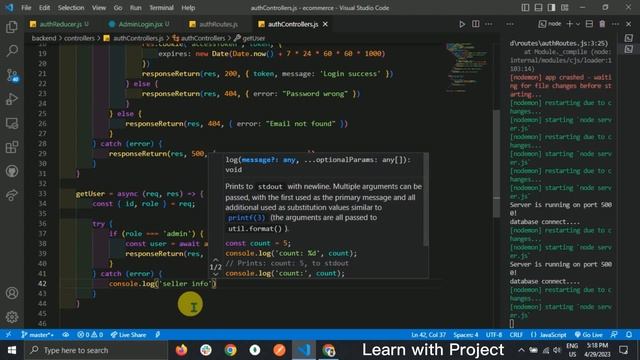Change file encoding UTF-8
The image size is (640, 360).
tap(493, 335)
